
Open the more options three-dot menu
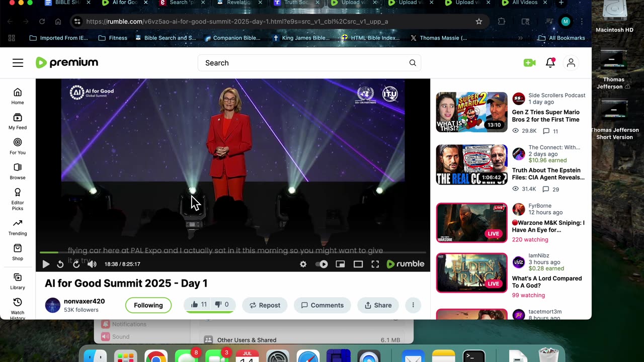coord(413,305)
